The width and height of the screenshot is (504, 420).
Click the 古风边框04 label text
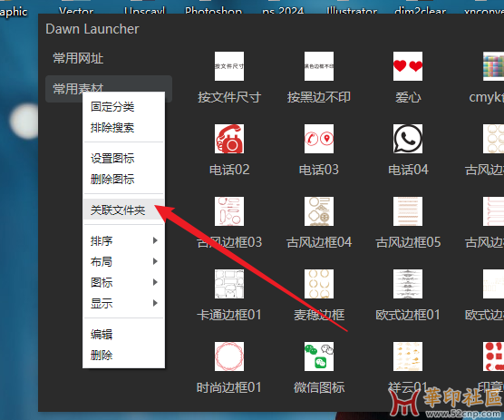coord(319,242)
